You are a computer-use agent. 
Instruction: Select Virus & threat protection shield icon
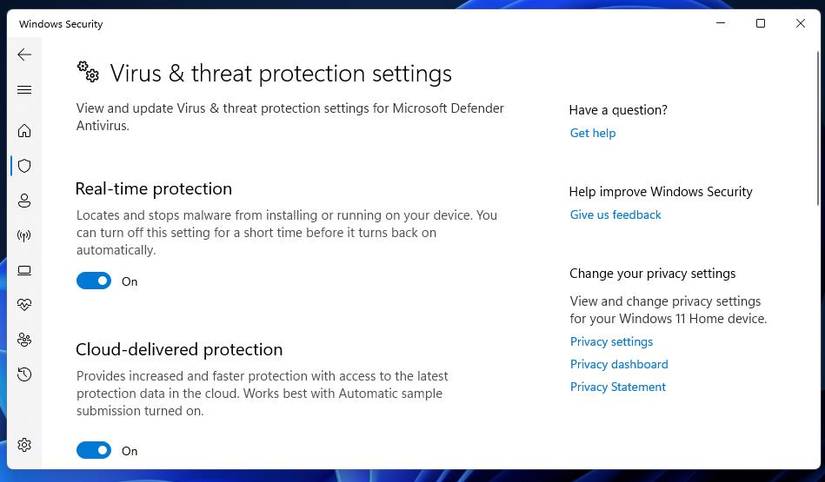[x=24, y=166]
